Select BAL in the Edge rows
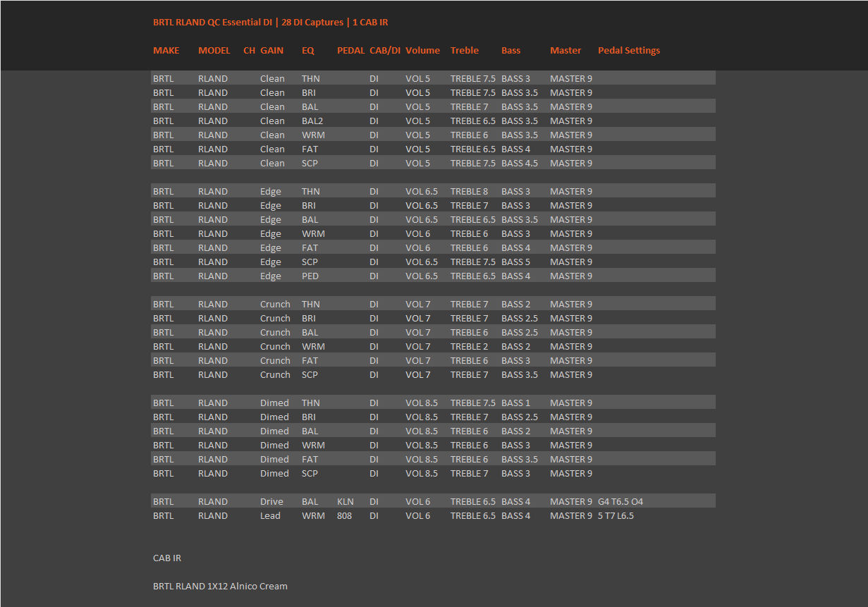Screen dimensions: 868x607 coord(310,219)
